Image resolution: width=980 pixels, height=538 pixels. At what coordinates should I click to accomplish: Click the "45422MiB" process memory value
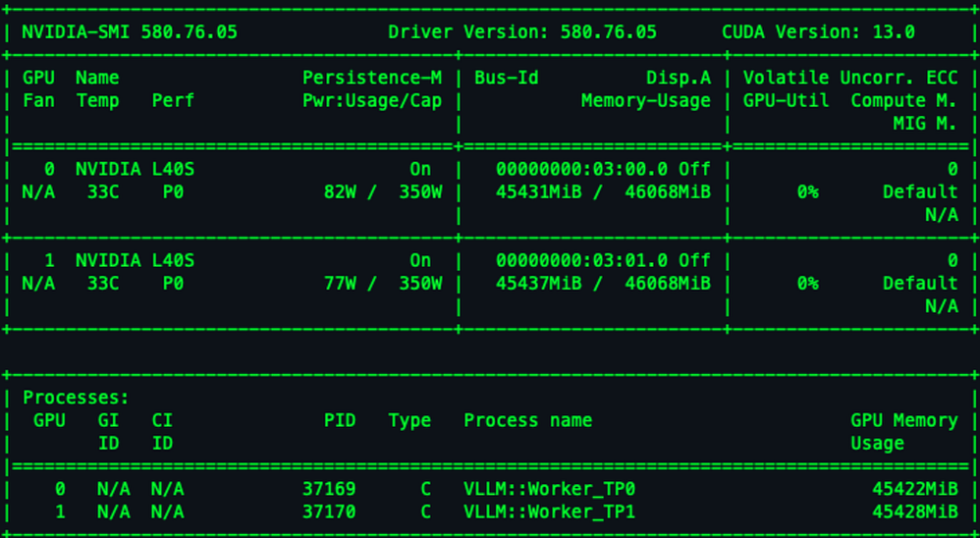pyautogui.click(x=915, y=489)
